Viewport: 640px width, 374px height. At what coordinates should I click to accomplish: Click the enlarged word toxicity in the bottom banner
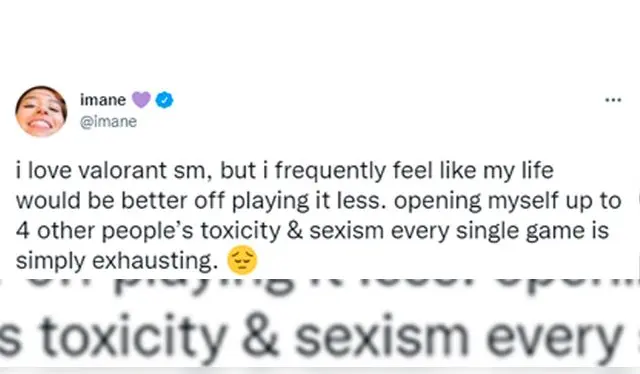(133, 338)
